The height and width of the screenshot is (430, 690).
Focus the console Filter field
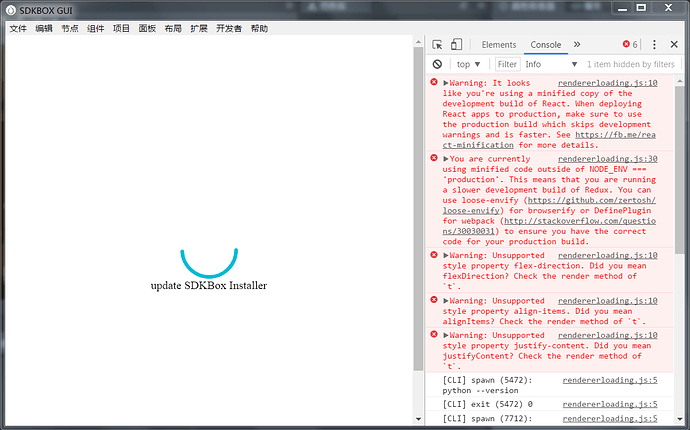pos(507,64)
